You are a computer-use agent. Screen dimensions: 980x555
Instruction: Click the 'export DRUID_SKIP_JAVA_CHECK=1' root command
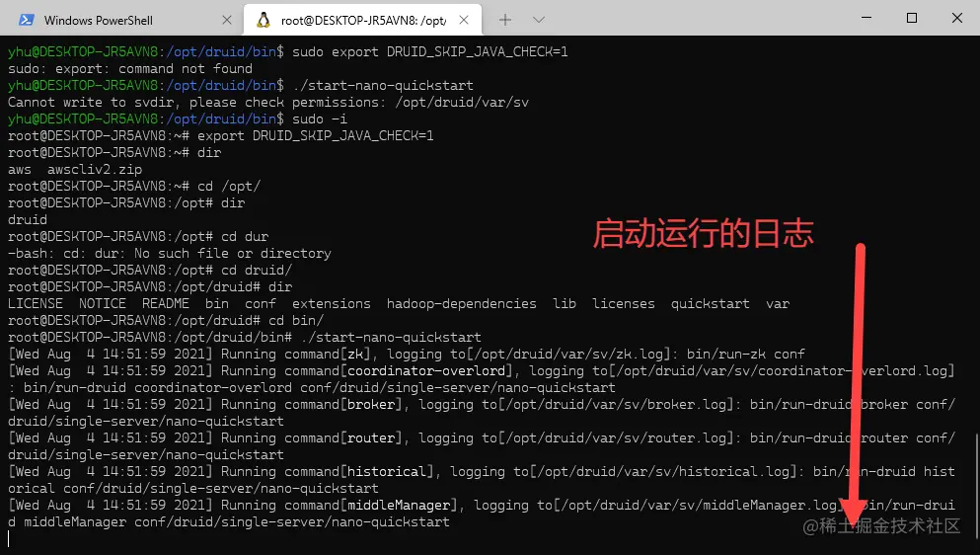click(x=315, y=135)
